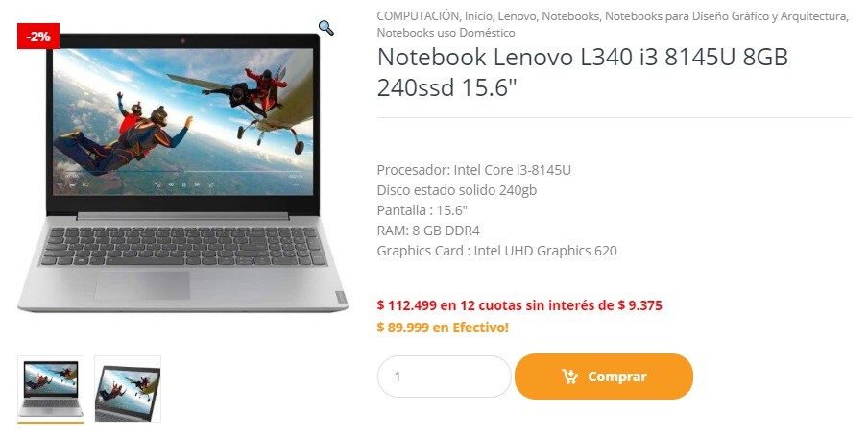Click the quantity input field showing 1
The height and width of the screenshot is (438, 868).
pyautogui.click(x=444, y=377)
